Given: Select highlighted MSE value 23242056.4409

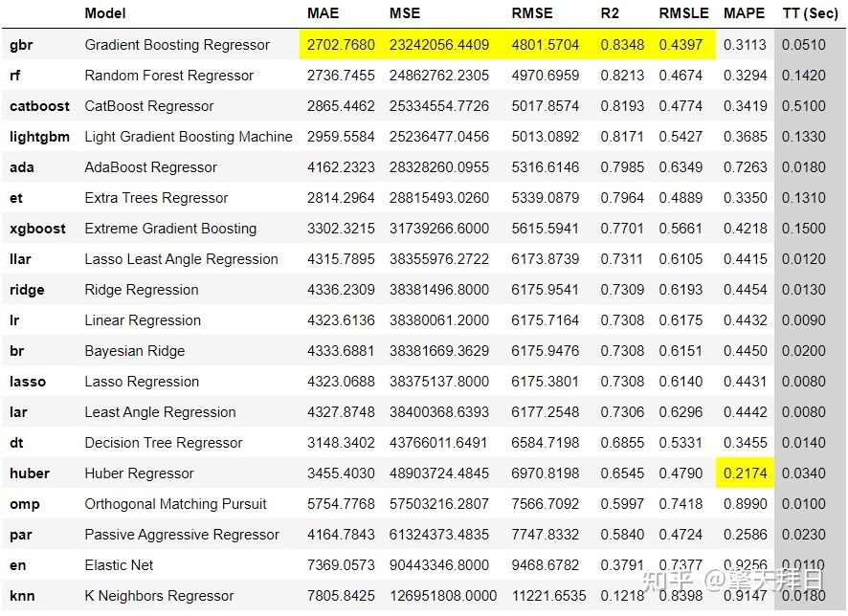Looking at the screenshot, I should click(x=439, y=45).
